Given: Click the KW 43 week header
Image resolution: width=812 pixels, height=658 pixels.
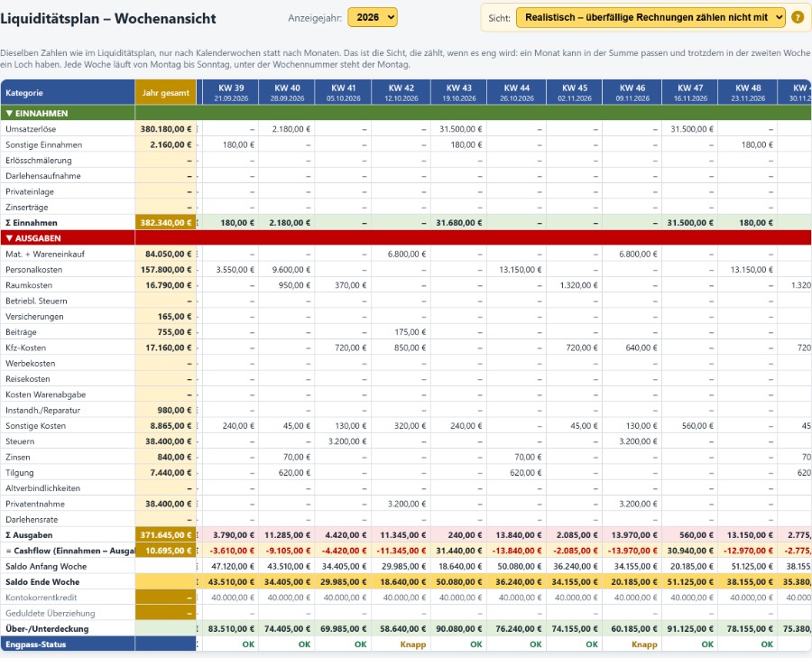Looking at the screenshot, I should tap(459, 93).
